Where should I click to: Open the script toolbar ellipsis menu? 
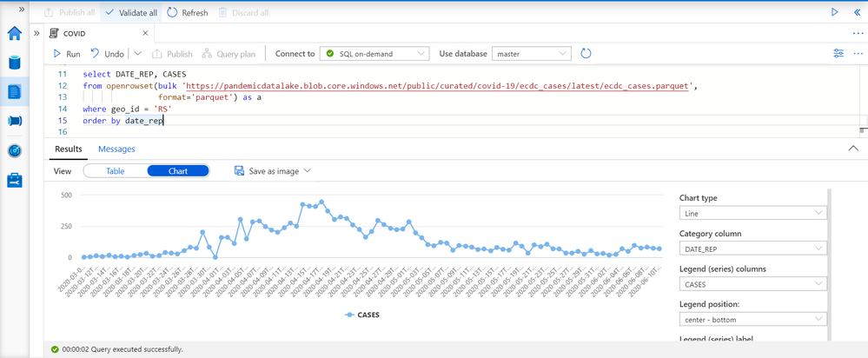pos(858,54)
